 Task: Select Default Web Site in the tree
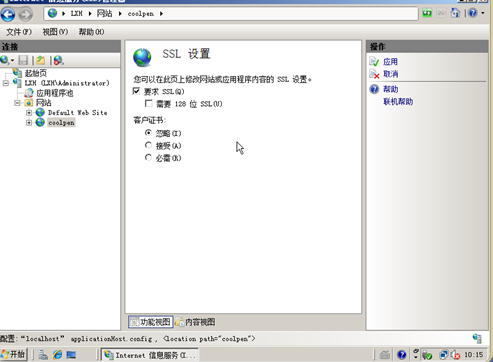point(78,113)
